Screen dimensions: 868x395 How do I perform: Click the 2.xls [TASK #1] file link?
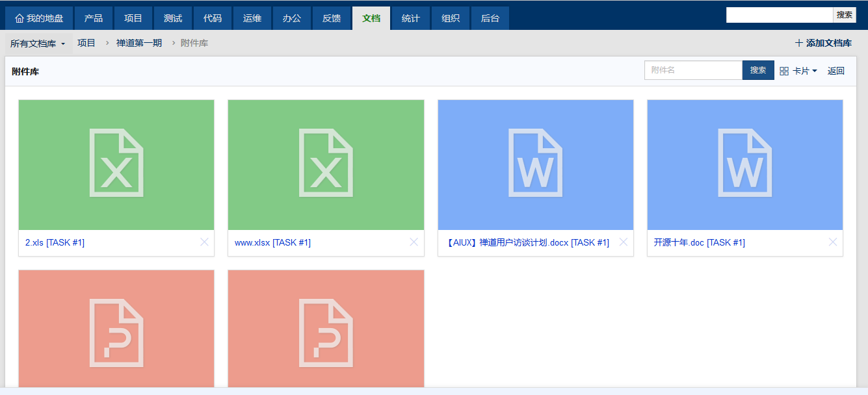(55, 242)
